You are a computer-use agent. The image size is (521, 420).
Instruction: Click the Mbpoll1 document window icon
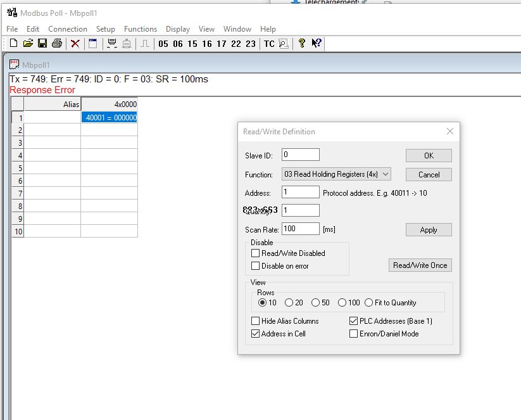pos(14,65)
